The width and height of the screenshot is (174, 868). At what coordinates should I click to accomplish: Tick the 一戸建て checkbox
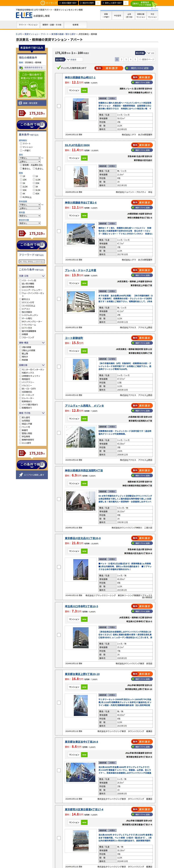[x=21, y=151]
